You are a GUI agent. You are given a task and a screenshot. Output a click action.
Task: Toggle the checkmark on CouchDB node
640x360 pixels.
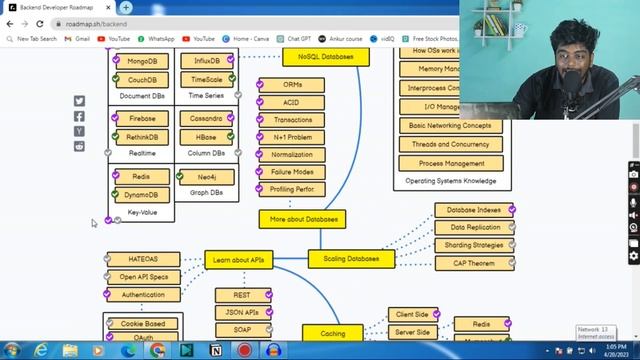(116, 78)
